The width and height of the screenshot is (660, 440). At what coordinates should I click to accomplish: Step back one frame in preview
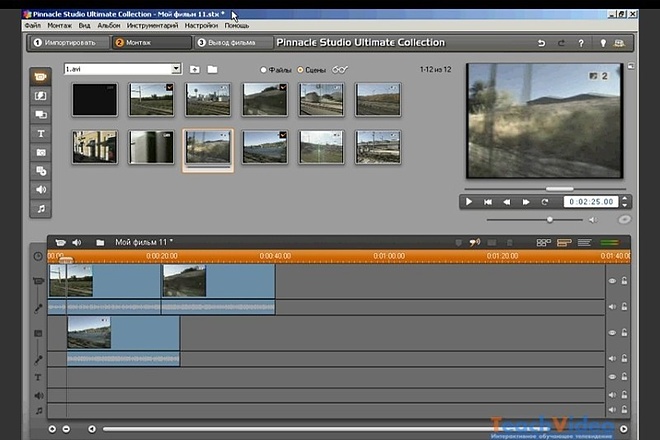coord(507,202)
